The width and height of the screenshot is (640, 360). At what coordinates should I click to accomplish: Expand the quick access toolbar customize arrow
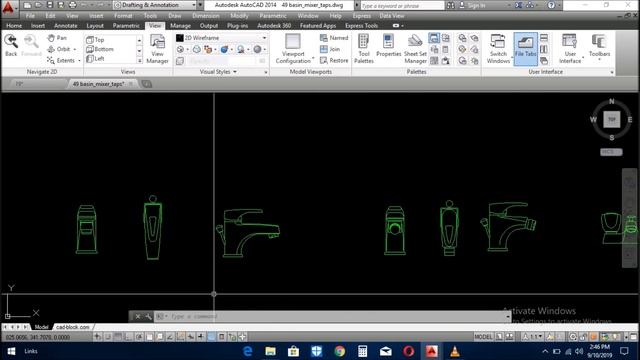click(x=200, y=5)
